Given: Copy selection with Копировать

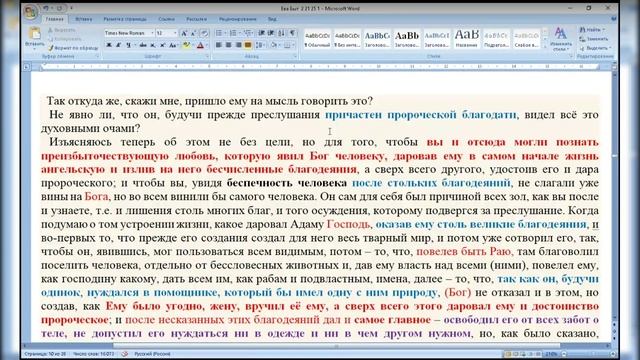Looking at the screenshot, I should pos(64,39).
